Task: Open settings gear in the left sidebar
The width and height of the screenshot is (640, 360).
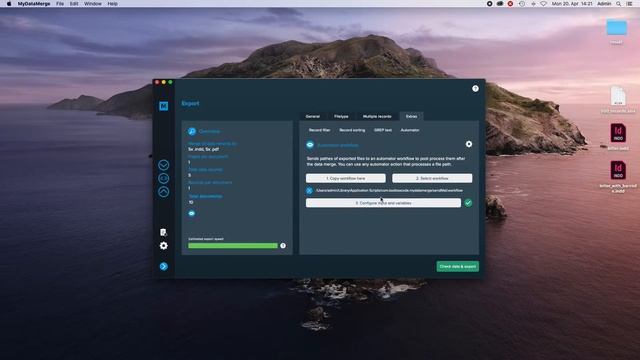Action: 163,246
